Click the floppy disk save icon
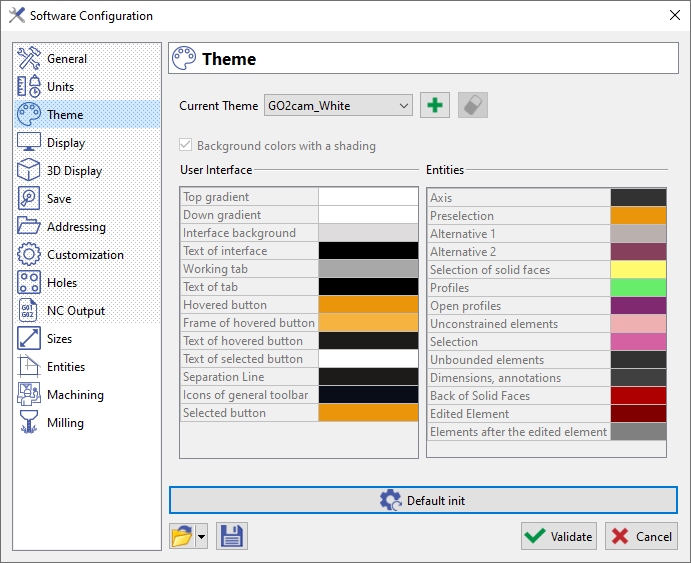691x563 pixels. coord(232,536)
